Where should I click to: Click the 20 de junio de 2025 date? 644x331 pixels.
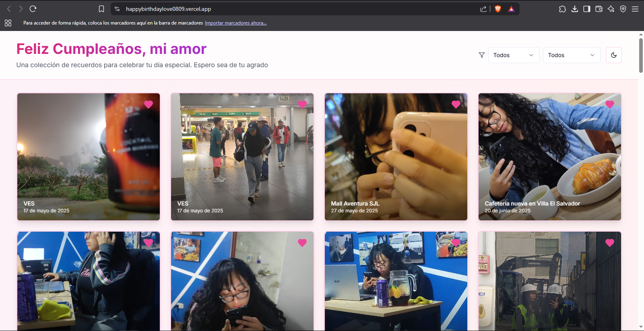click(508, 211)
